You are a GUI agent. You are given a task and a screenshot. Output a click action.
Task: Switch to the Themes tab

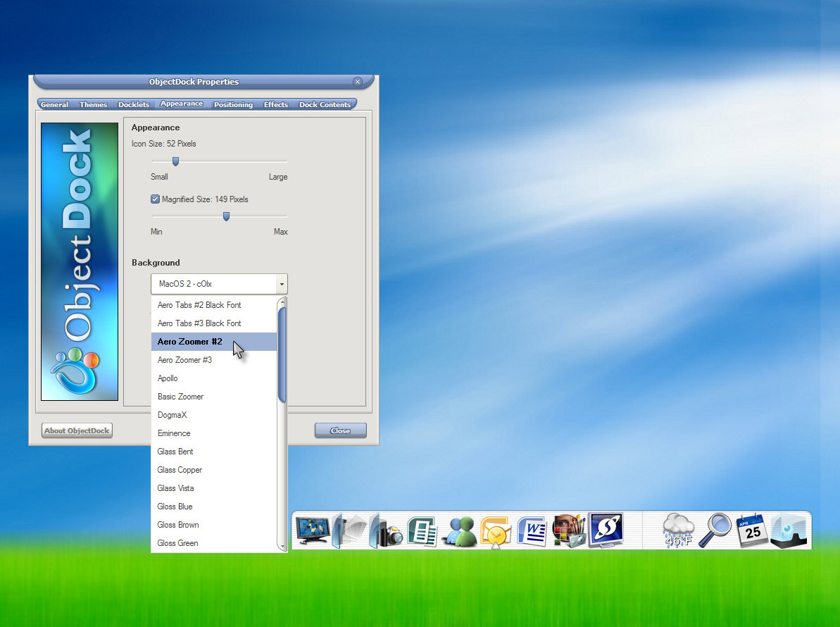pyautogui.click(x=93, y=104)
